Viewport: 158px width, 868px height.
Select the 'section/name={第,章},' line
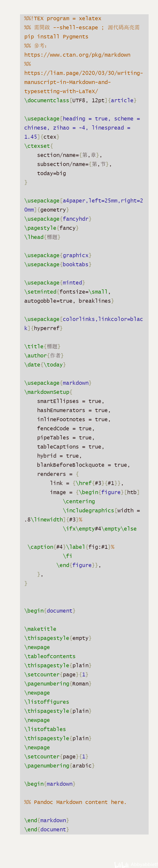click(69, 155)
